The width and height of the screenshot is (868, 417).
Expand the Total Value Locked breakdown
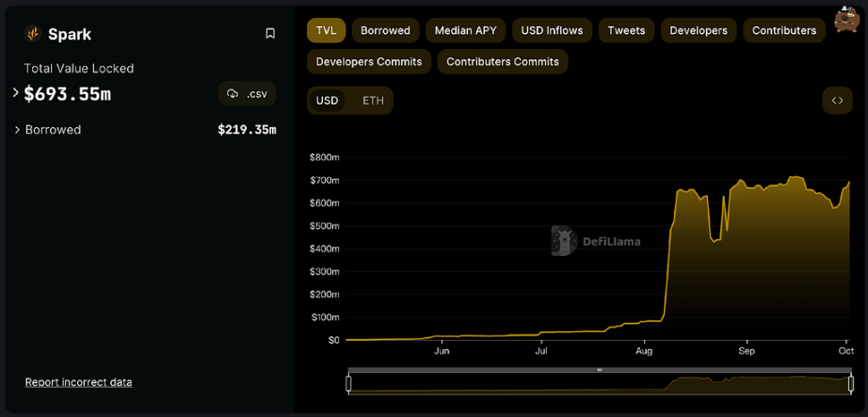coord(16,93)
